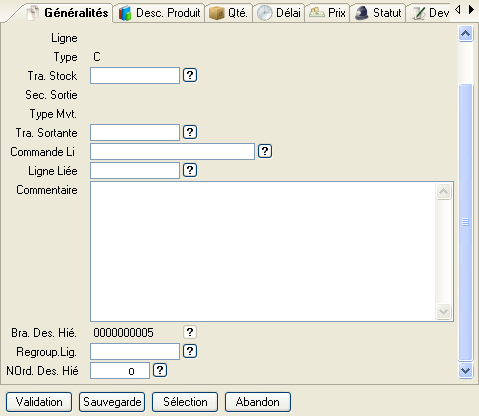Click the question mark next to Ligne Liée
The height and width of the screenshot is (416, 479).
point(190,170)
